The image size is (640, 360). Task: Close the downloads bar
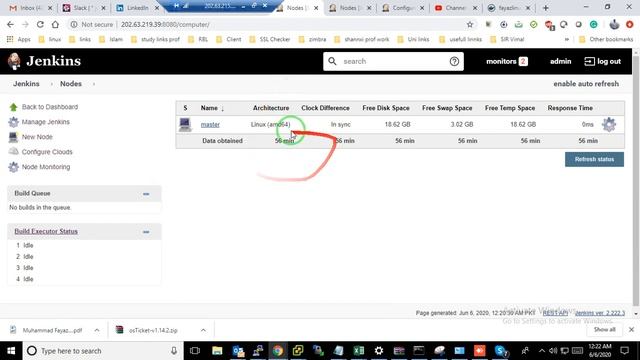pos(631,329)
